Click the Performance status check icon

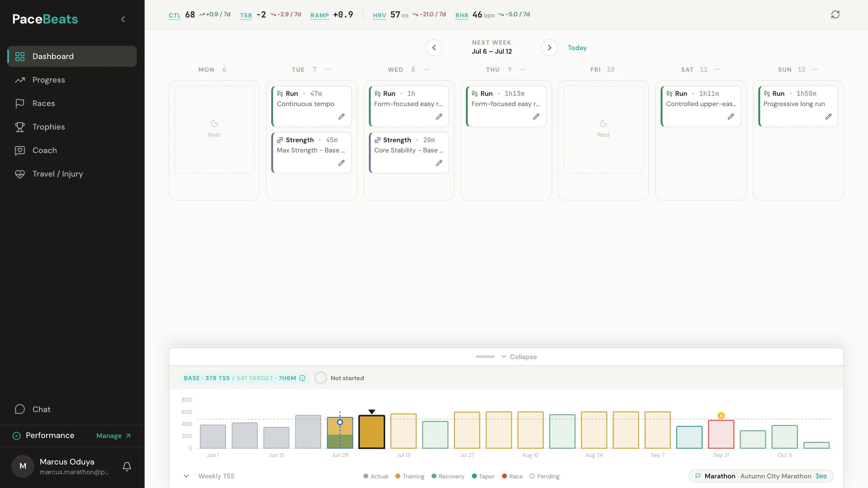point(17,436)
